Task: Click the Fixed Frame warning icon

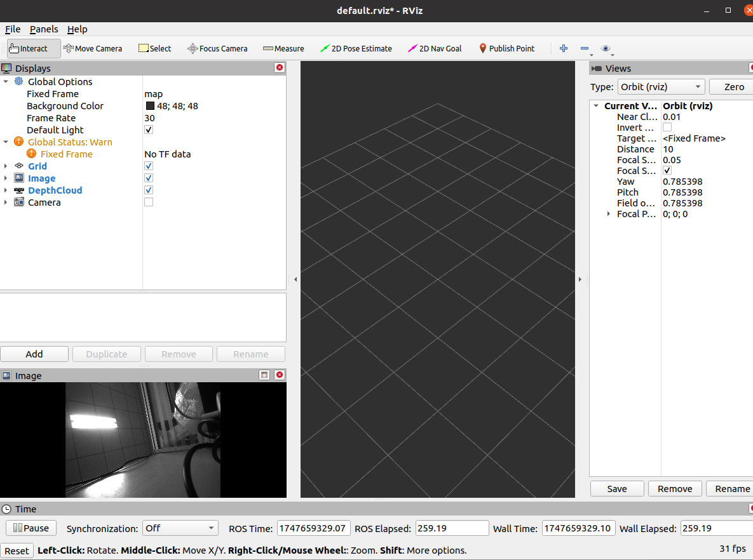Action: pos(31,154)
